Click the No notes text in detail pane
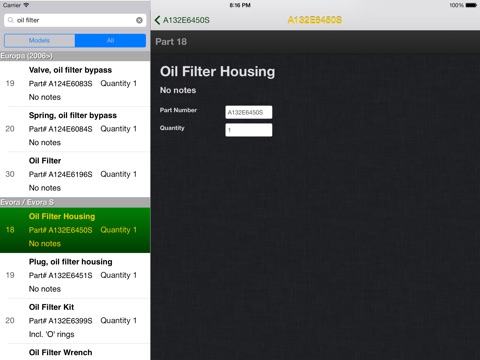This screenshot has width=480, height=360. 178,90
